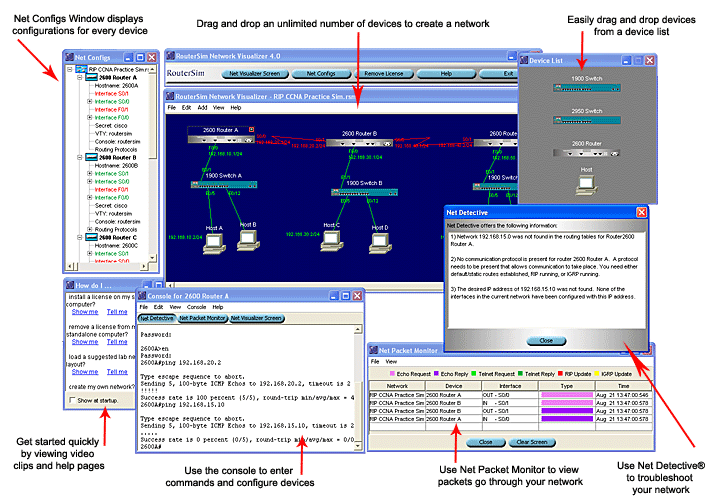Open the View menu in Net Packet Monitor
Image resolution: width=720 pixels, height=504 pixels.
[391, 362]
